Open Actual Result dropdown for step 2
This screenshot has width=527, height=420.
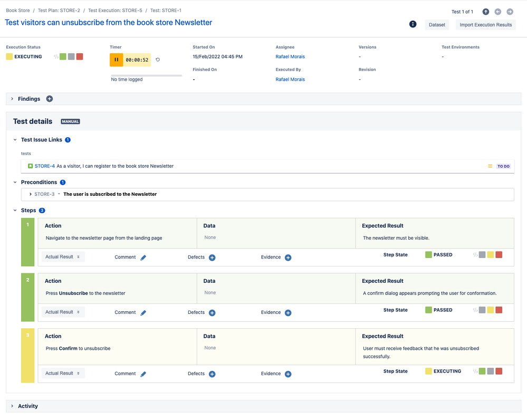coord(63,312)
